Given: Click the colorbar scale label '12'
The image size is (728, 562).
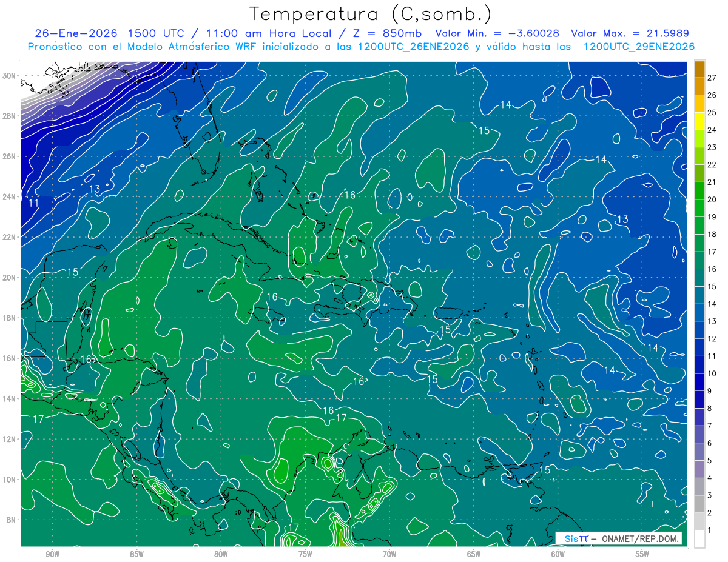Looking at the screenshot, I should 712,339.
